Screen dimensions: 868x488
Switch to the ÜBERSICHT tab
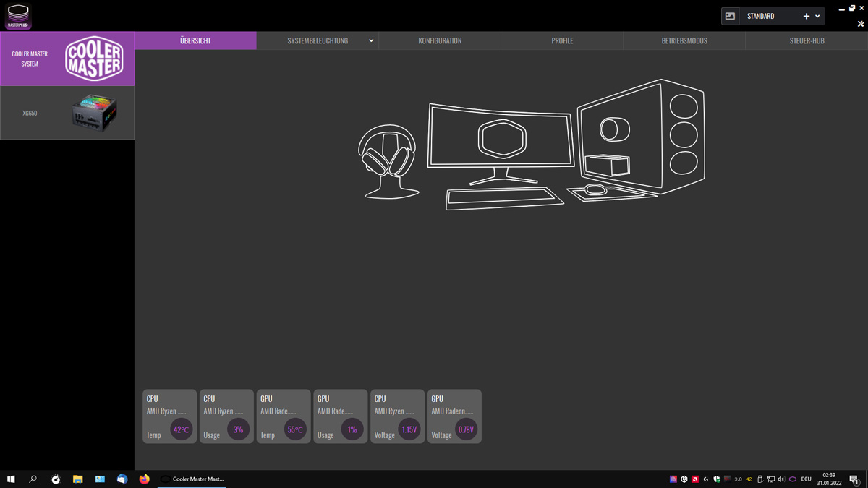(x=195, y=40)
